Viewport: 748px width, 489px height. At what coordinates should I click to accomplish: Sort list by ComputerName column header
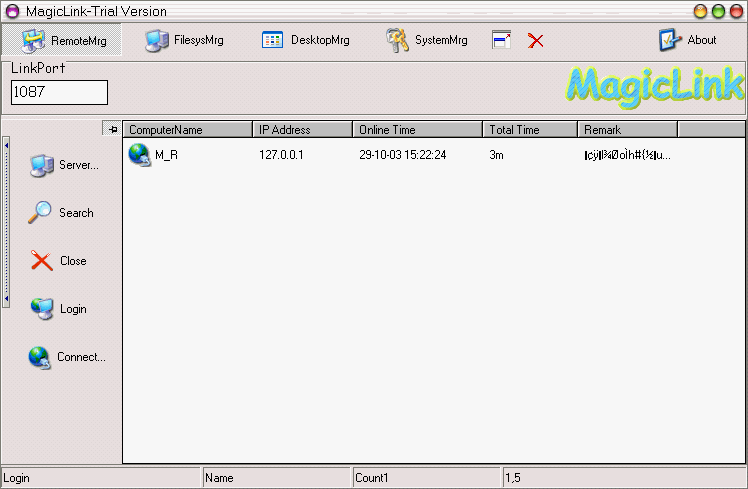pos(187,130)
